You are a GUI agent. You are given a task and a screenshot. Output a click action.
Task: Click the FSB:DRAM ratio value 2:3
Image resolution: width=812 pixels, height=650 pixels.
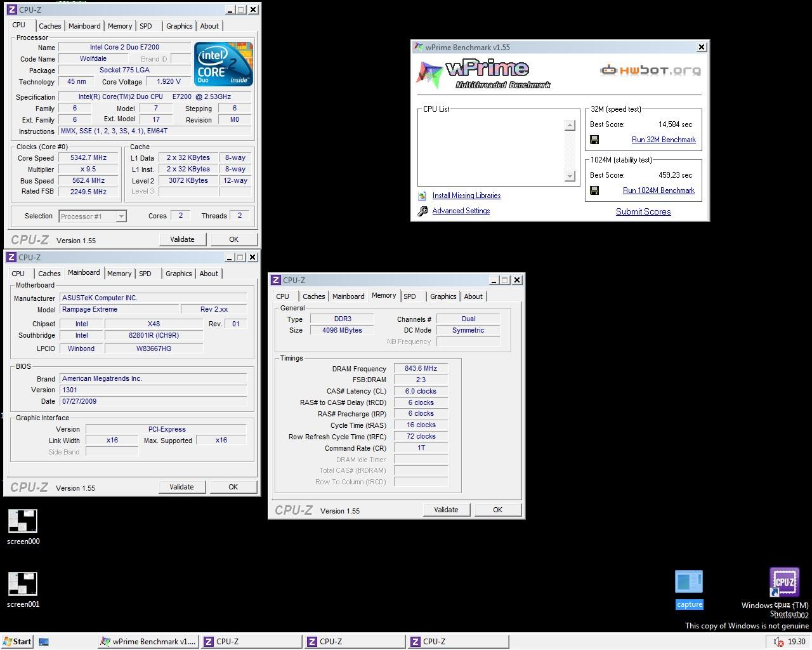(421, 380)
